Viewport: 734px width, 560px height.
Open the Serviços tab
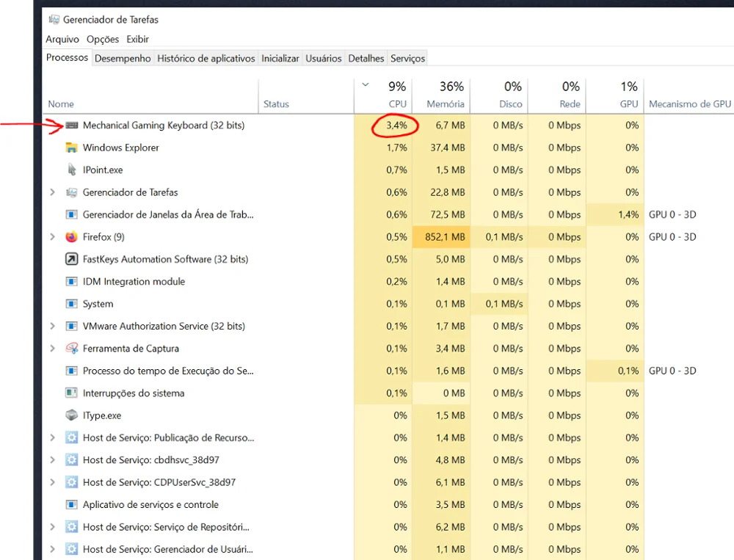click(407, 59)
